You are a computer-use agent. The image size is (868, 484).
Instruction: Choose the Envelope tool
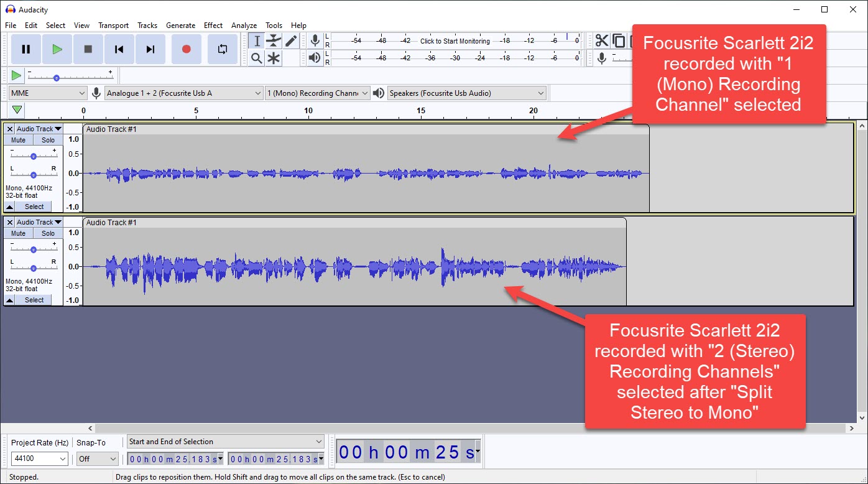(x=274, y=41)
